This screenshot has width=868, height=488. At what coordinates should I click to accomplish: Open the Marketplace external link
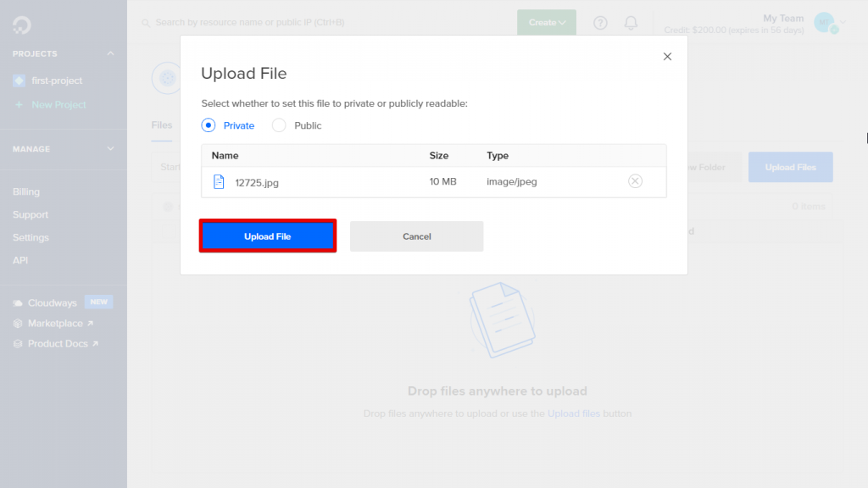click(x=53, y=323)
